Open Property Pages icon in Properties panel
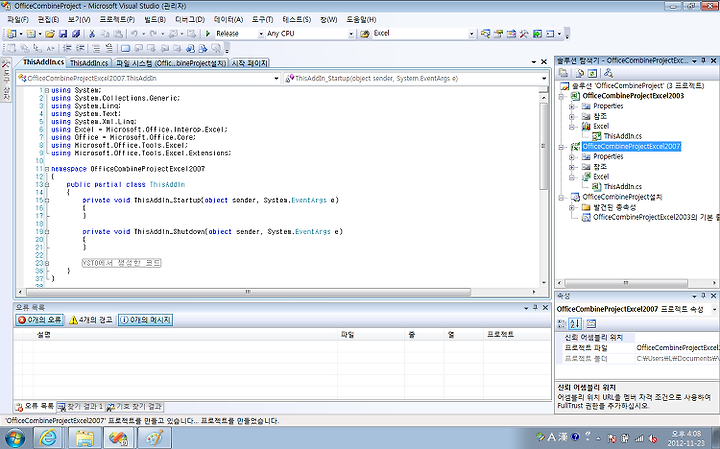The width and height of the screenshot is (720, 449). tap(591, 324)
